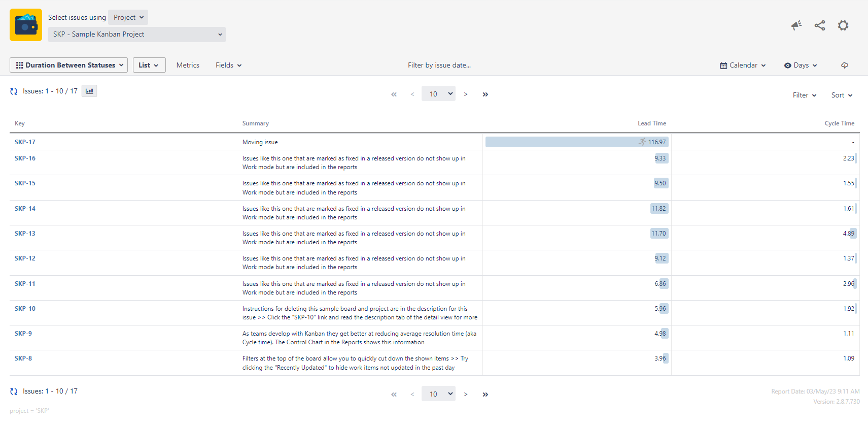Sort by the Cycle Time column header
The height and width of the screenshot is (425, 868).
click(x=839, y=123)
